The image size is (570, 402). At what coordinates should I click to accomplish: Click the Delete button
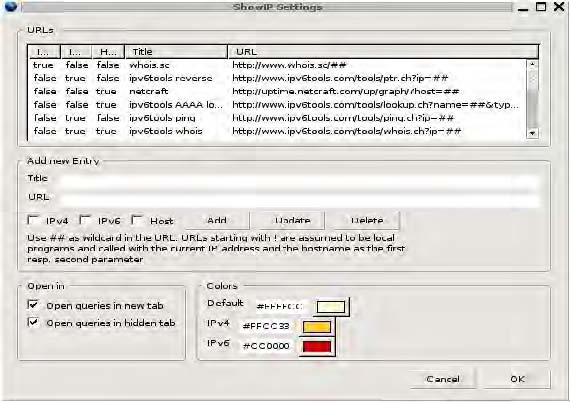click(x=367, y=220)
